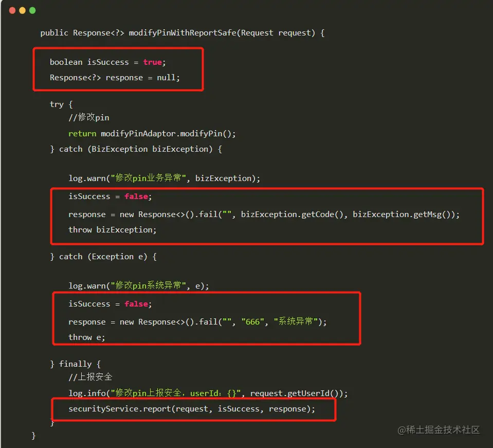Click the log.warn '修改pin系统异常' line

click(x=139, y=285)
